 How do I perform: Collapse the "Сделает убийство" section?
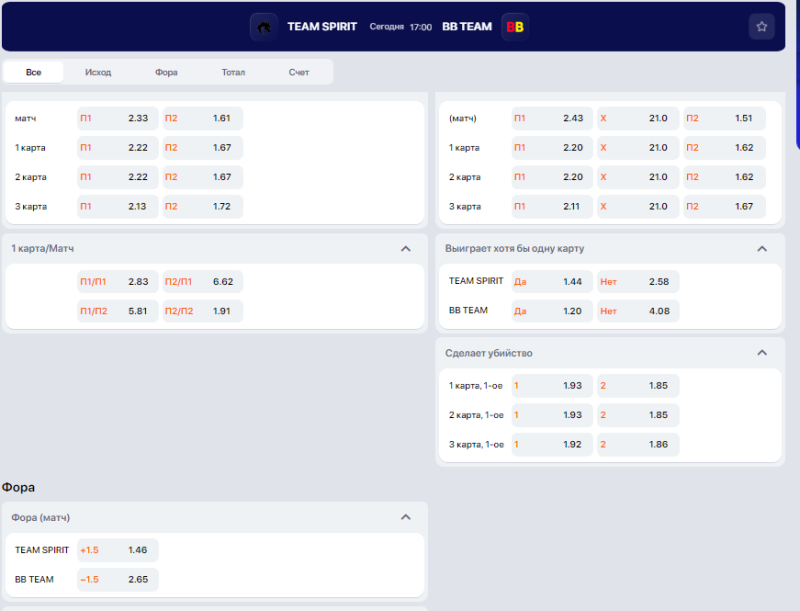click(761, 353)
